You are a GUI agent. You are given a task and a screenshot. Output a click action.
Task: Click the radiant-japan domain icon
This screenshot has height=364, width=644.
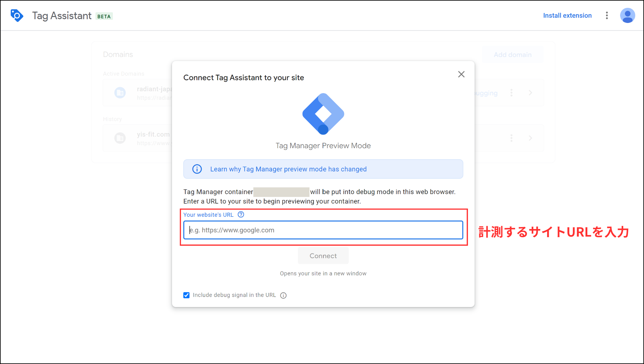tap(120, 93)
